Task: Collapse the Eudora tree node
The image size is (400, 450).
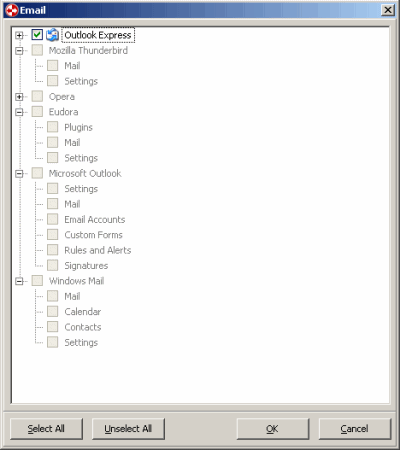Action: [x=19, y=112]
